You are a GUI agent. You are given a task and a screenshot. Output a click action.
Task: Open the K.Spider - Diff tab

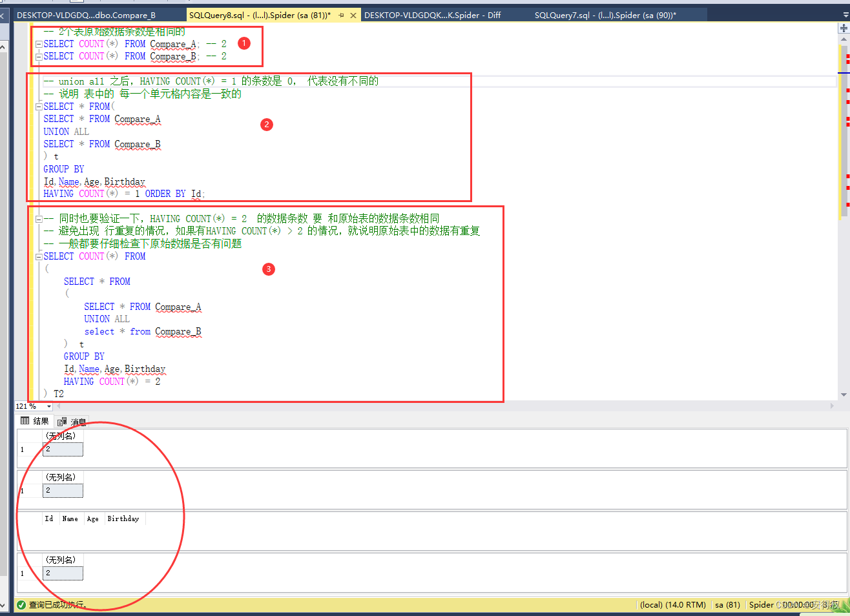click(432, 15)
